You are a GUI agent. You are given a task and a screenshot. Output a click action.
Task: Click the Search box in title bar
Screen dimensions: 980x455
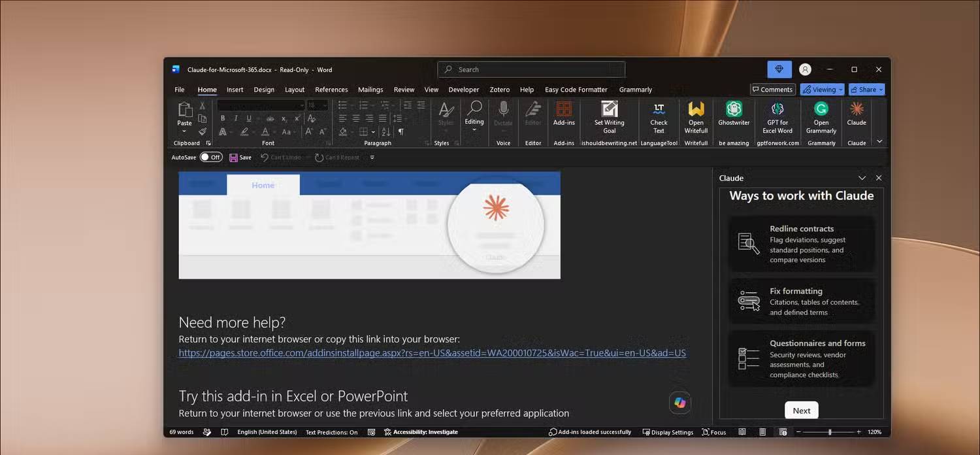(x=531, y=69)
